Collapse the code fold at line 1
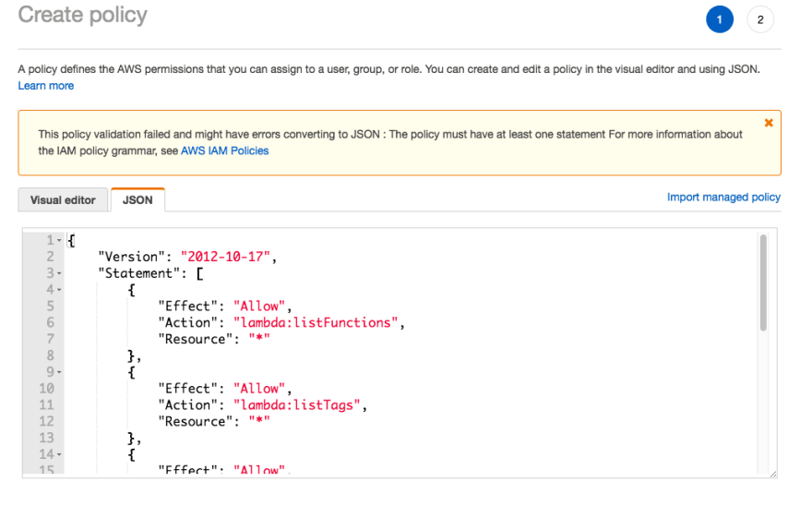Screen dimensions: 812x506 pyautogui.click(x=59, y=241)
